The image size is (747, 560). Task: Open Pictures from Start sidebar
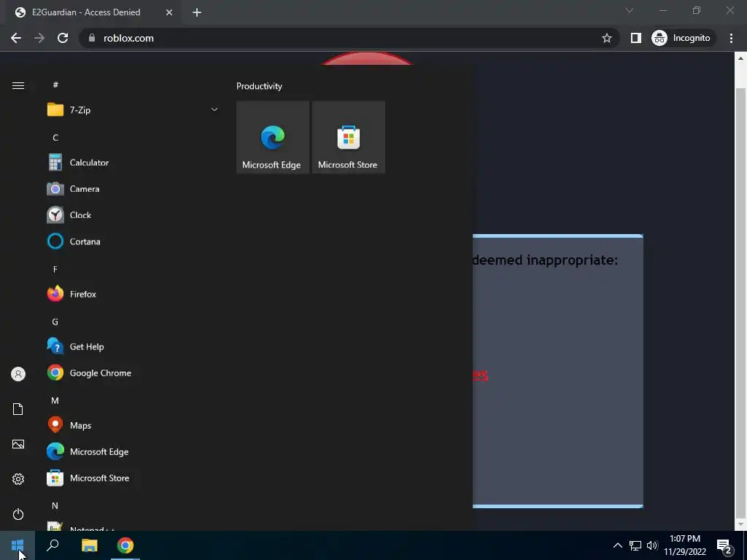point(18,444)
